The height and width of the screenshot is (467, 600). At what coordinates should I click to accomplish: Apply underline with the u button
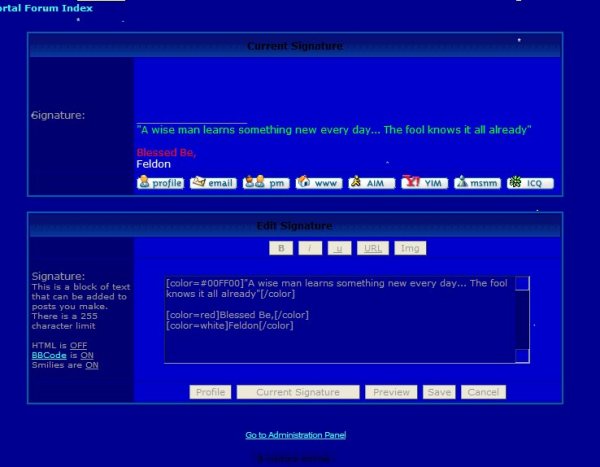[340, 248]
